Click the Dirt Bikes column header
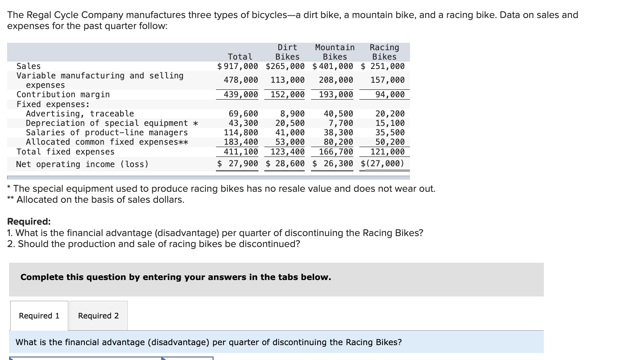The image size is (644, 360). point(287,52)
